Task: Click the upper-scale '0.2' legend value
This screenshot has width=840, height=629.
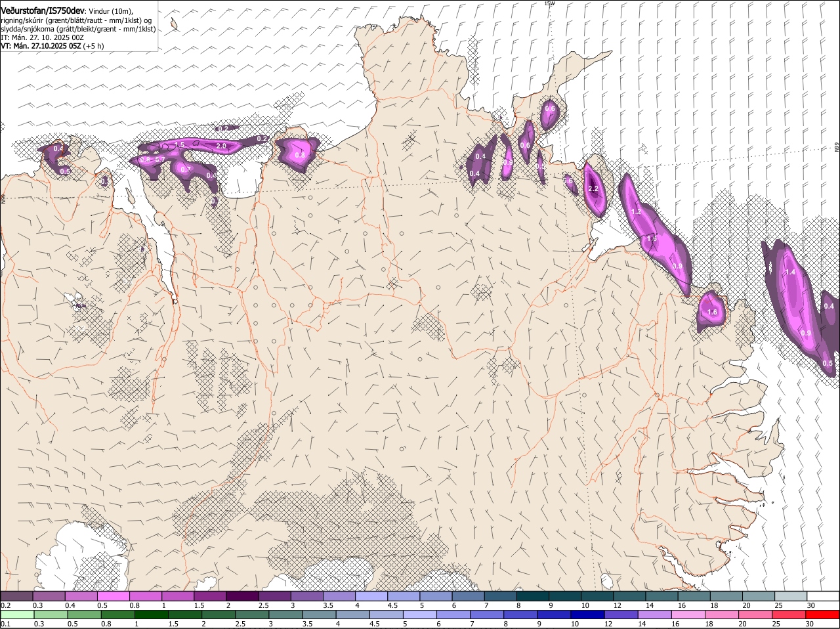Action: (x=5, y=605)
